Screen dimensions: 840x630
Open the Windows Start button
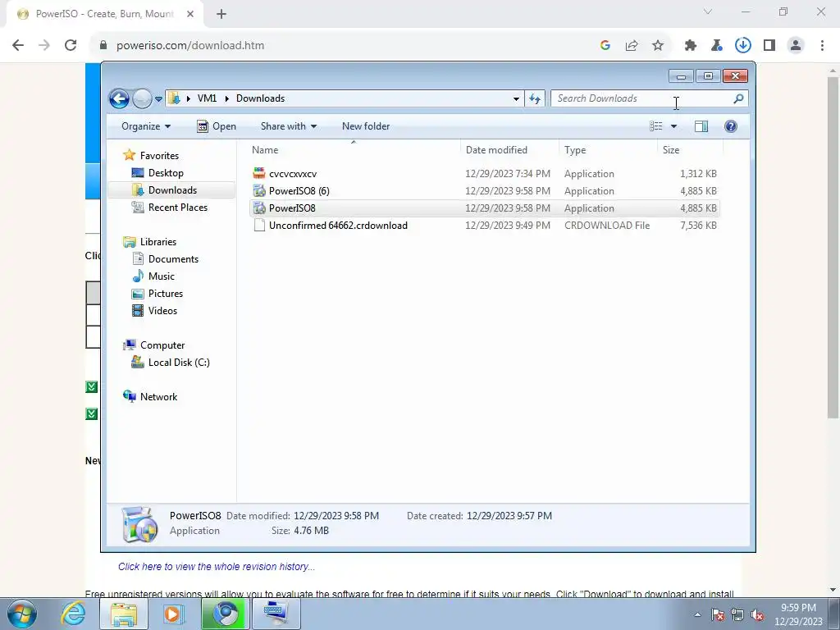tap(22, 614)
